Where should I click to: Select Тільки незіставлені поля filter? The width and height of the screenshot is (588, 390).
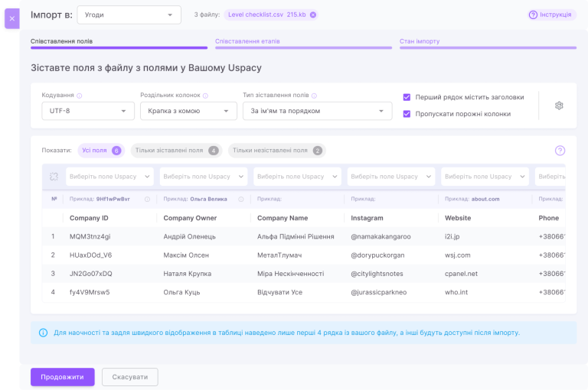point(277,151)
